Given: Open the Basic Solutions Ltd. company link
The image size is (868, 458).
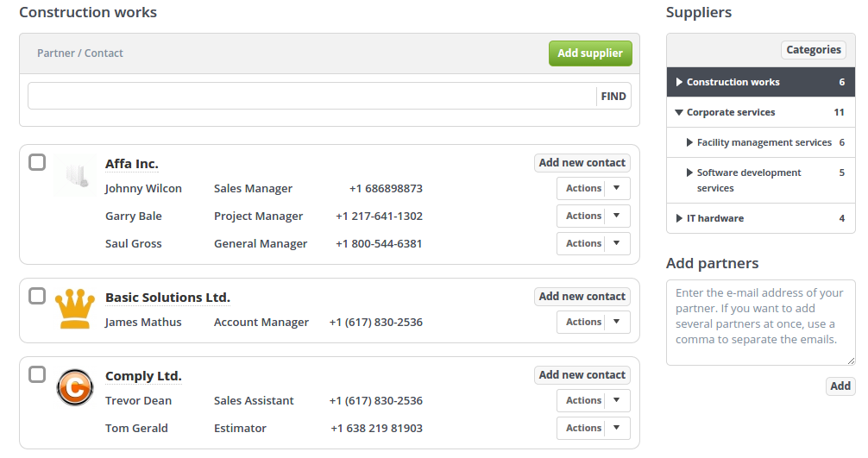Looking at the screenshot, I should click(x=167, y=298).
